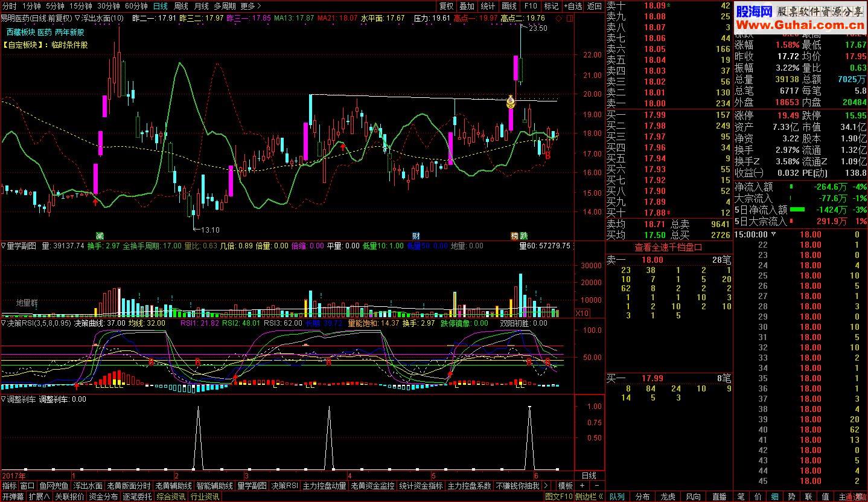Open the 多周期 multi-period view
868x502 pixels.
pyautogui.click(x=225, y=6)
